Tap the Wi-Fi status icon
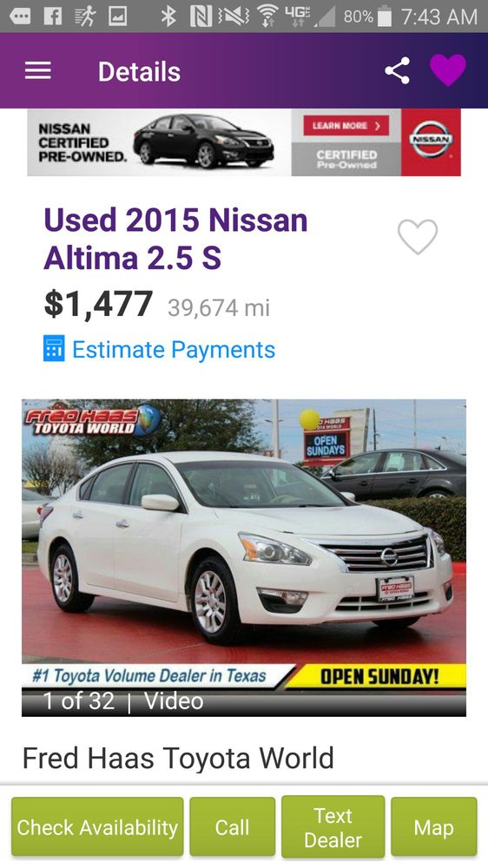 point(268,16)
